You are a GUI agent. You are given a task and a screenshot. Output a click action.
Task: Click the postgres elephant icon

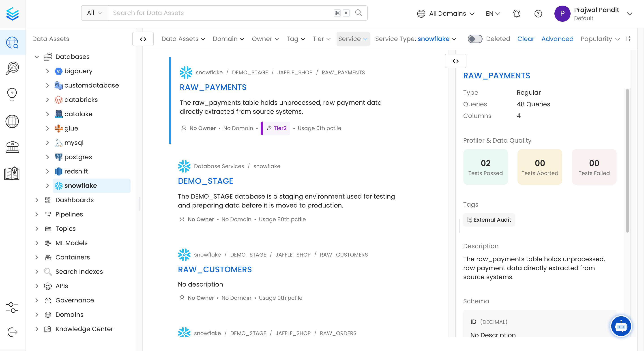(x=58, y=157)
